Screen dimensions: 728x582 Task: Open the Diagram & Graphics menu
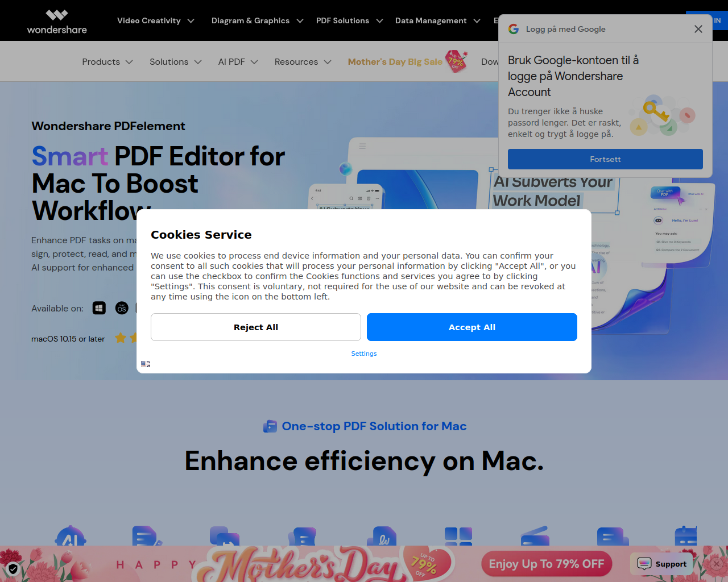[250, 20]
